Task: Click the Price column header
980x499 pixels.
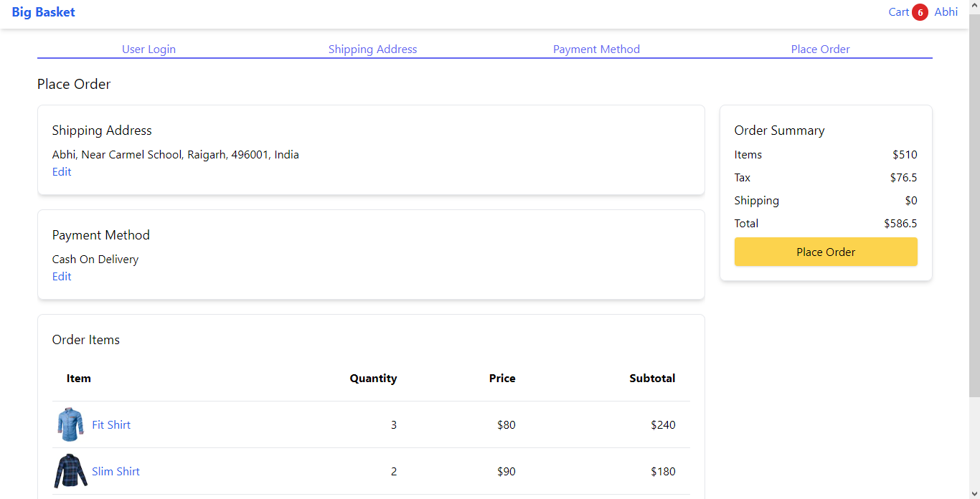Action: (502, 379)
